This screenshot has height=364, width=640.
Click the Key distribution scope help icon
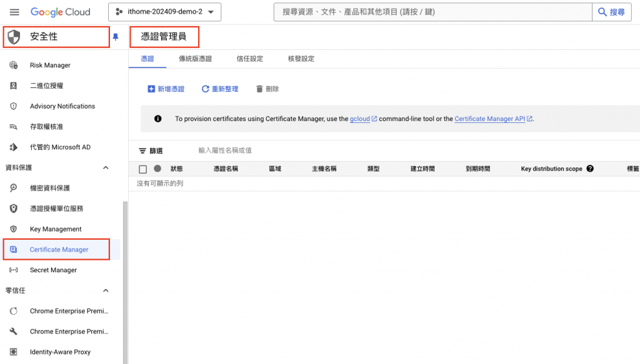point(590,169)
